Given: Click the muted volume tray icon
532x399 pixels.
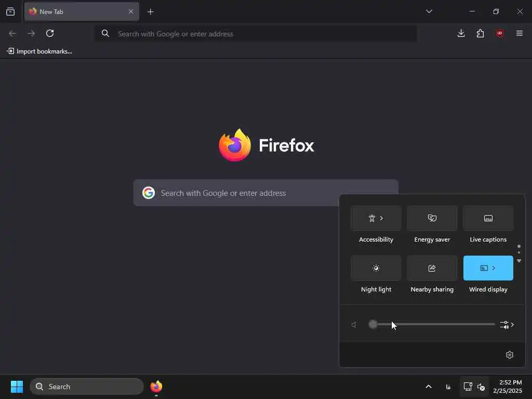Looking at the screenshot, I should [x=481, y=387].
